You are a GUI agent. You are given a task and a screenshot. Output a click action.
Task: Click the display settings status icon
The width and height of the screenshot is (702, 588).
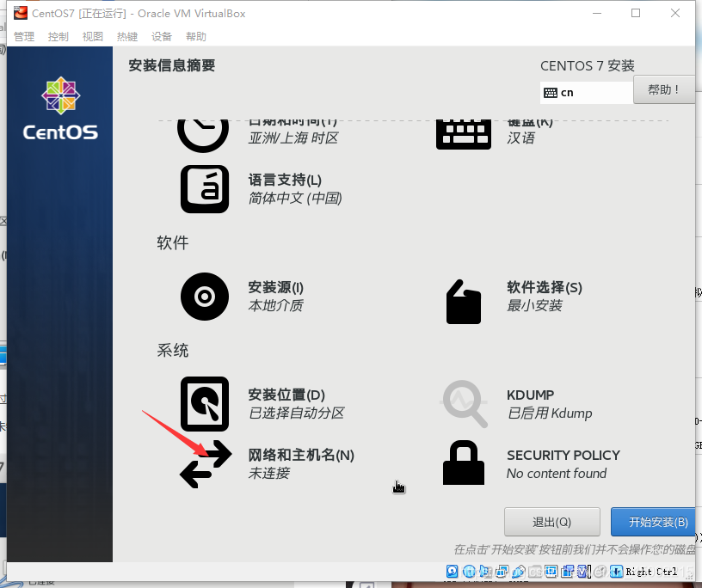click(551, 571)
